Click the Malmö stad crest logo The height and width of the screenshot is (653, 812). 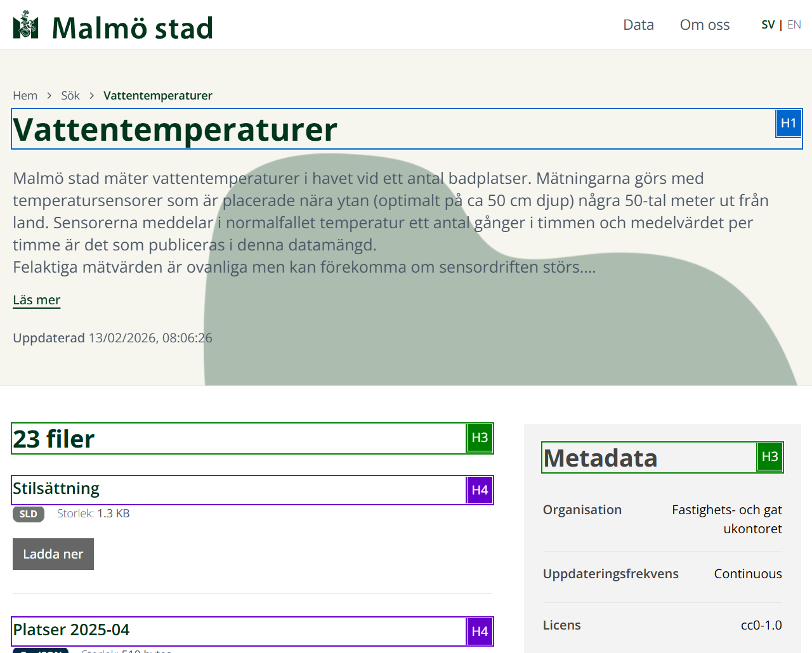pos(25,25)
